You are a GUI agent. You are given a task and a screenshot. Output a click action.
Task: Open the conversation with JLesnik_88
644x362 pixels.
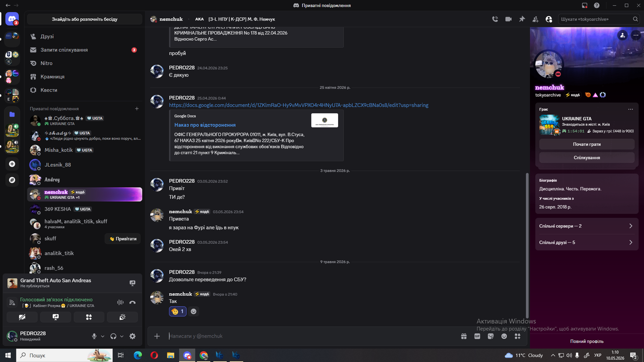coord(85,164)
